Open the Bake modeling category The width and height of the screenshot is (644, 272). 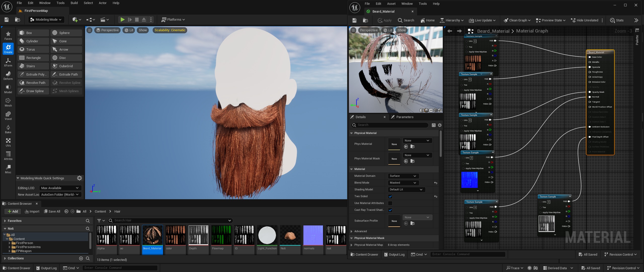click(8, 129)
